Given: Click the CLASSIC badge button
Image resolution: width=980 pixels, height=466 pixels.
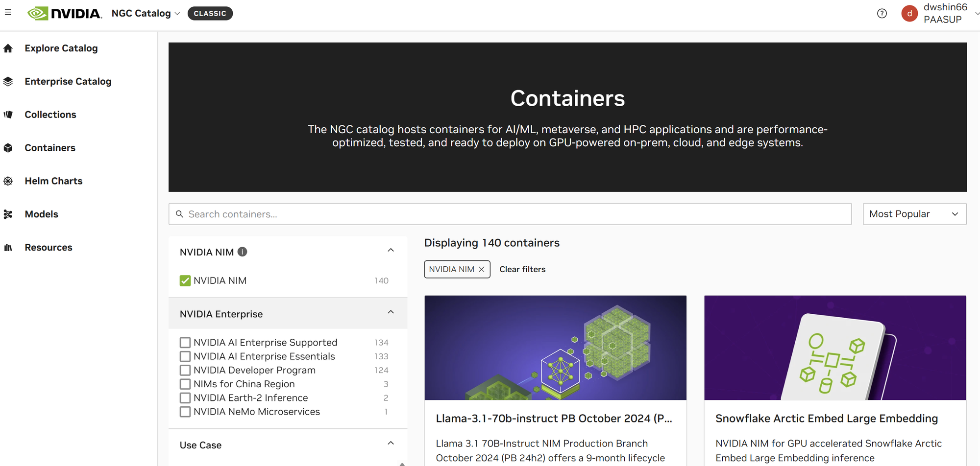Looking at the screenshot, I should pyautogui.click(x=210, y=13).
